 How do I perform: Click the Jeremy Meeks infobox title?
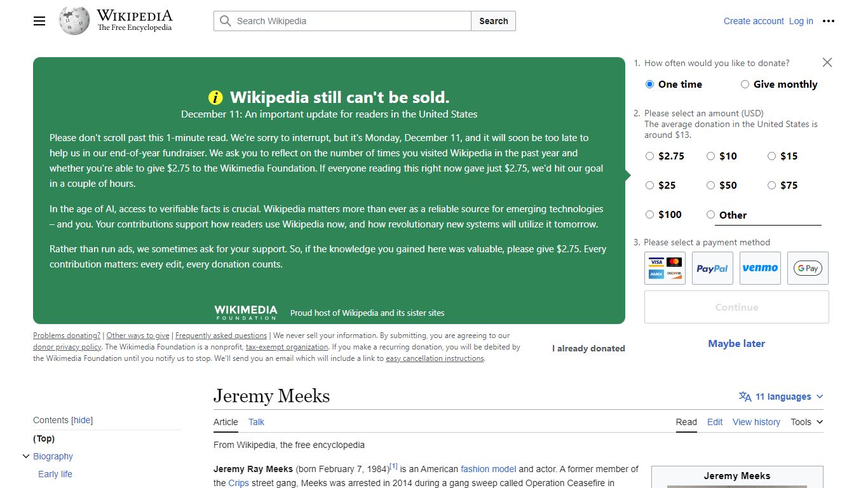pos(737,475)
